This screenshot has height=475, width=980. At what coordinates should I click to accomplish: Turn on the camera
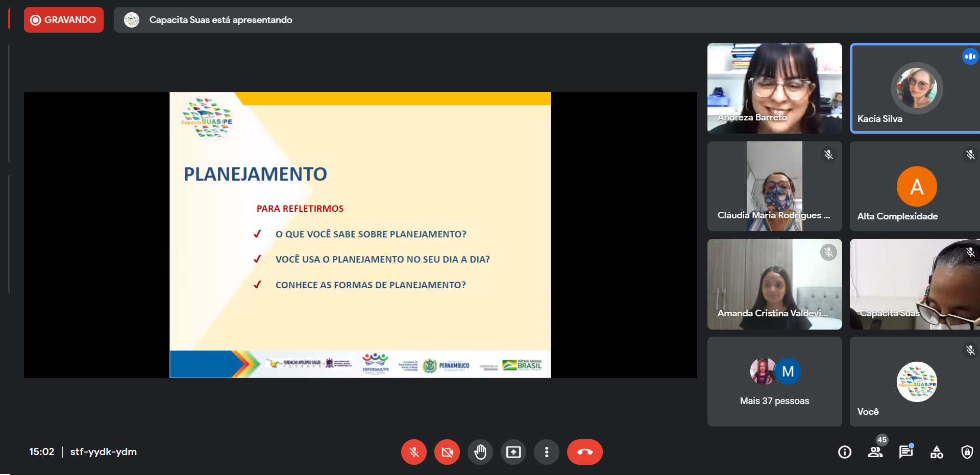coord(447,452)
